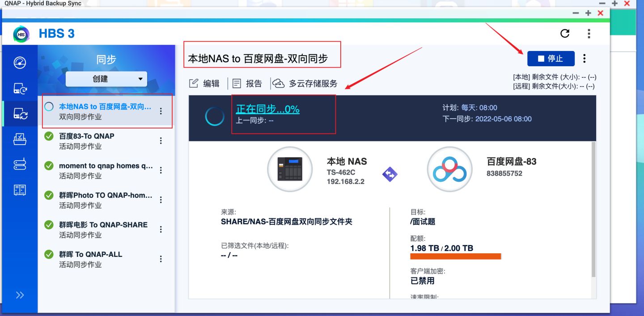Select the Storage Spaces icon in sidebar
Screen dimensions: 644x316
coord(20,164)
